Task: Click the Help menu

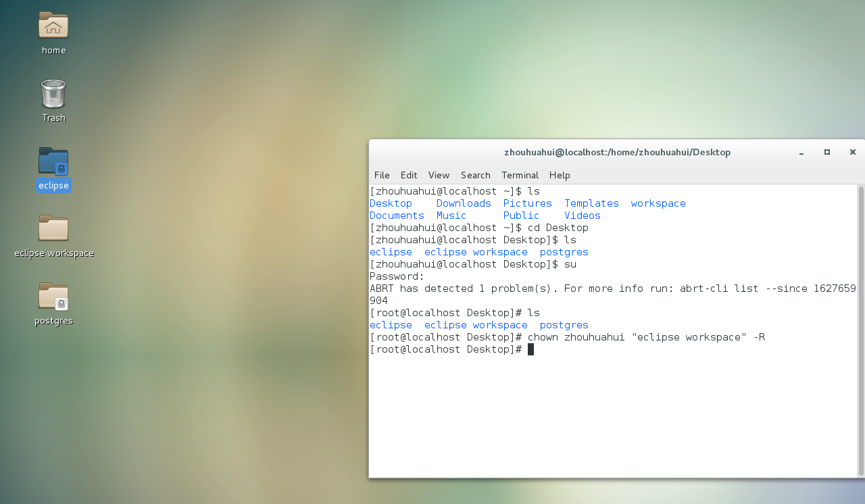Action: 560,175
